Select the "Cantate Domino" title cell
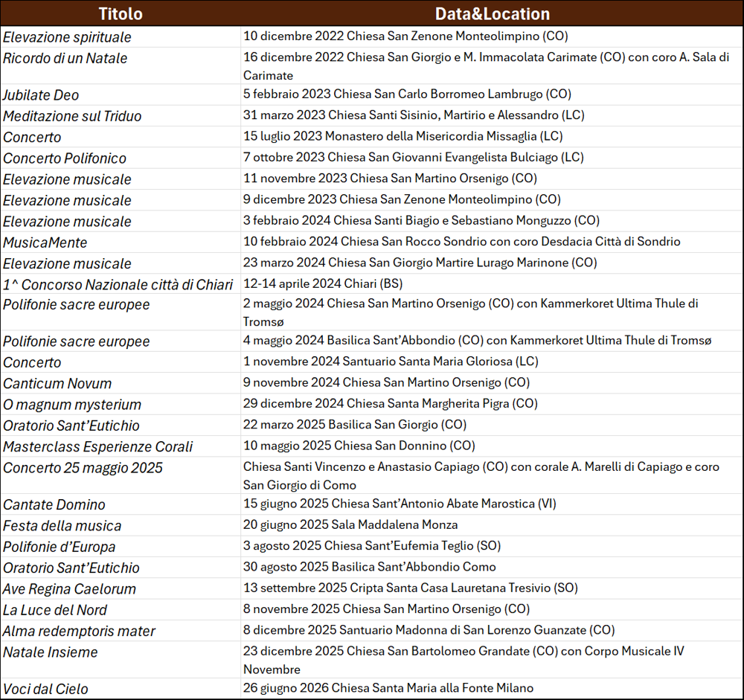Viewport: 744px width, 700px height. (x=121, y=504)
